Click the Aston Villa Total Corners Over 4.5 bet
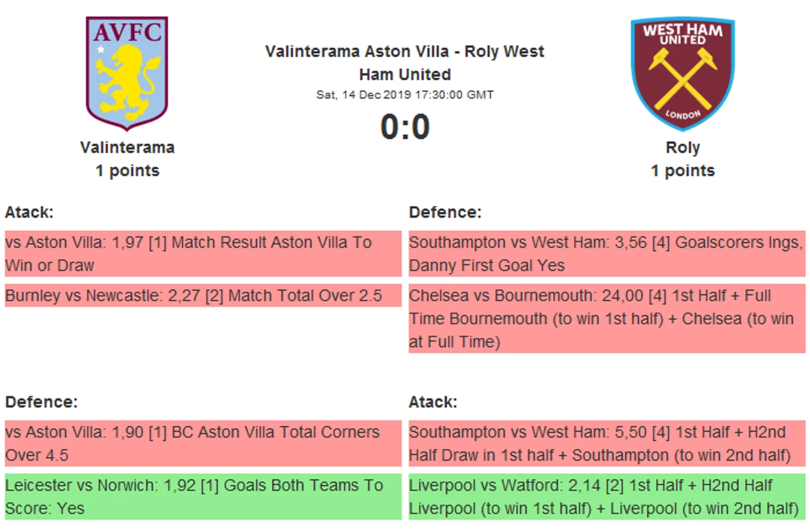This screenshot has height=532, width=810. click(x=202, y=443)
